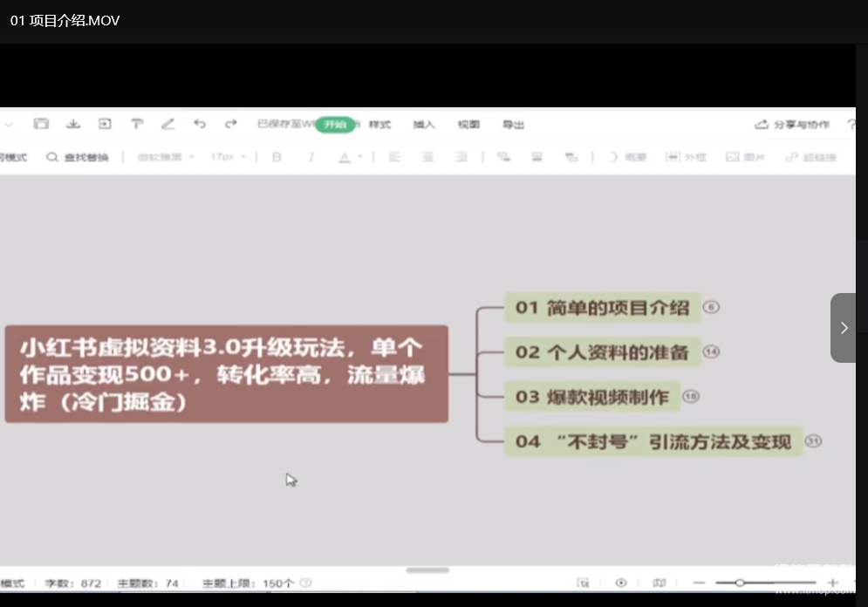The width and height of the screenshot is (868, 607).
Task: Click the 主题上限 info question icon
Action: pos(305,583)
